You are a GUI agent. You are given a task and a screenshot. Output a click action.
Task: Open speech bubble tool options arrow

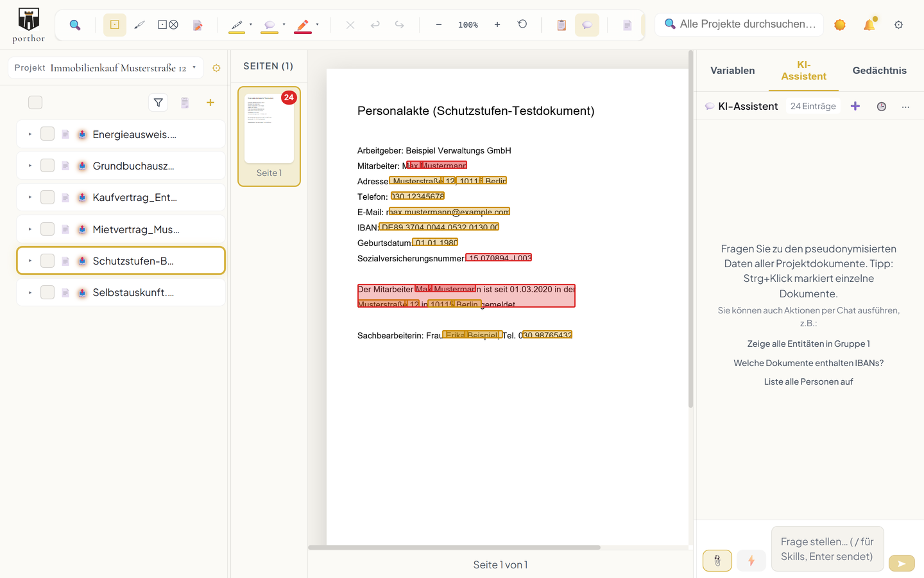point(284,25)
